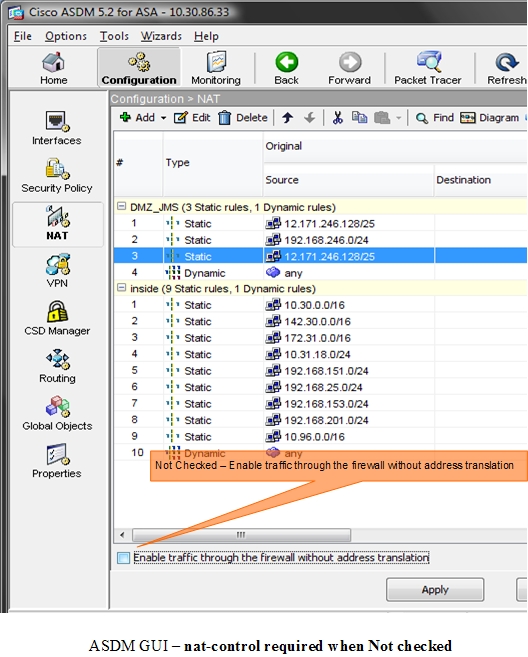528x657 pixels.
Task: Select inside rule 192.168.151.0/24
Action: coord(321,371)
